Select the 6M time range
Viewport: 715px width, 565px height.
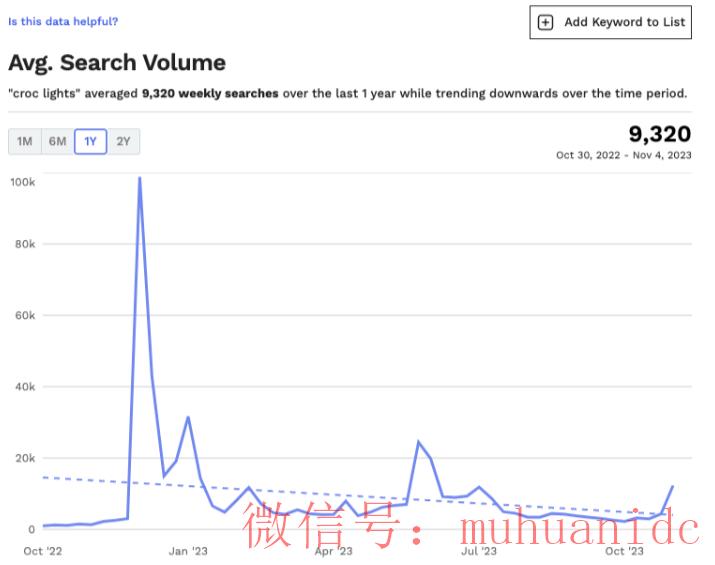tap(57, 141)
